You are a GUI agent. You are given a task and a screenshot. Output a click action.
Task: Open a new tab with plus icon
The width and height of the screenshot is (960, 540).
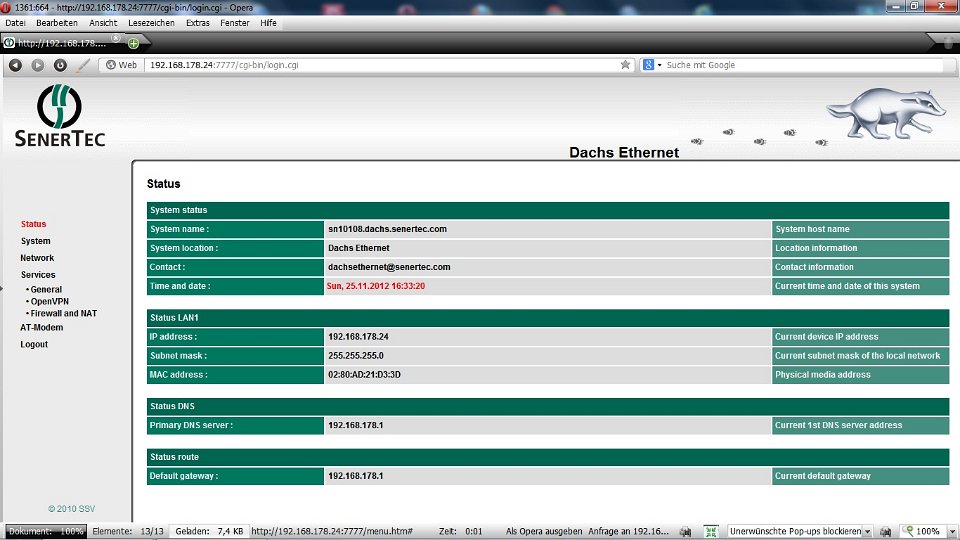click(133, 43)
